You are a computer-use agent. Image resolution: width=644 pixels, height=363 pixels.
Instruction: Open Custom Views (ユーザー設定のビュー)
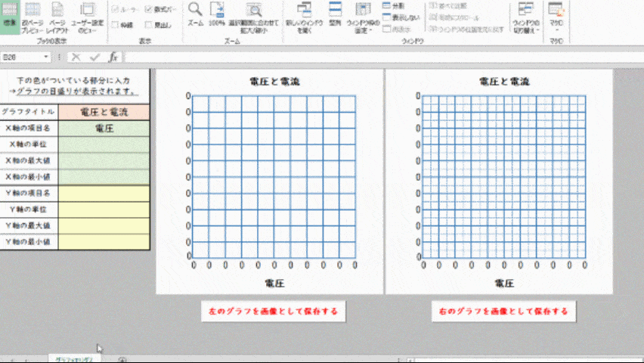coord(87,15)
